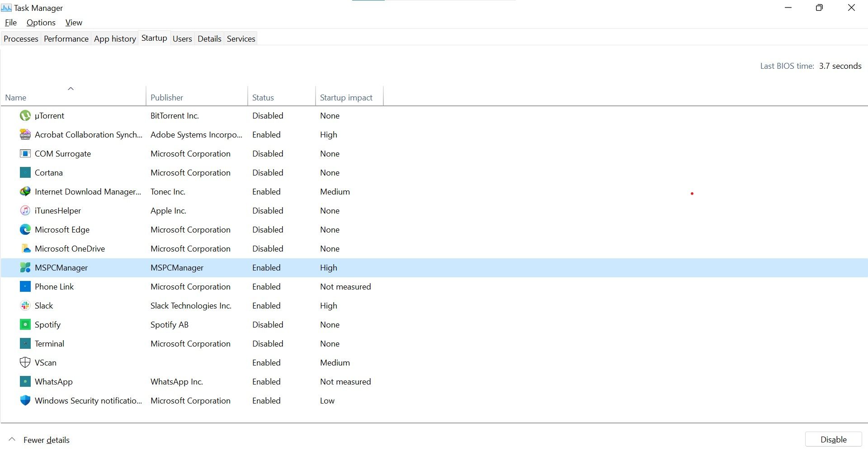Collapse view with Fewer details

[39, 440]
